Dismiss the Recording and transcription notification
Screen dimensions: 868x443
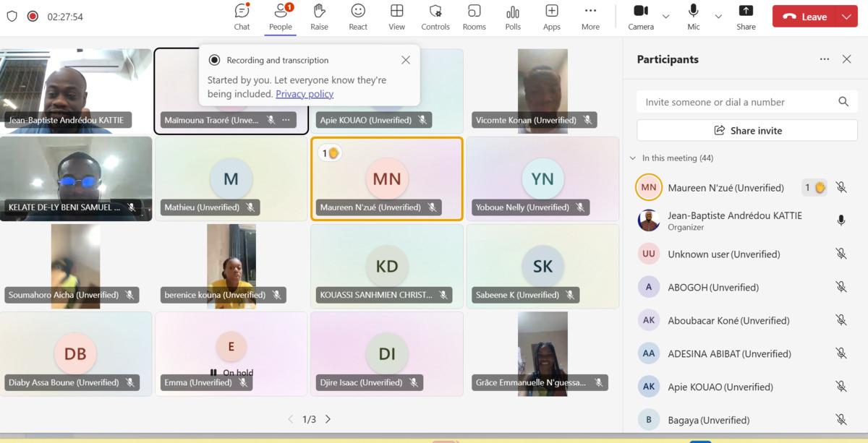point(406,60)
